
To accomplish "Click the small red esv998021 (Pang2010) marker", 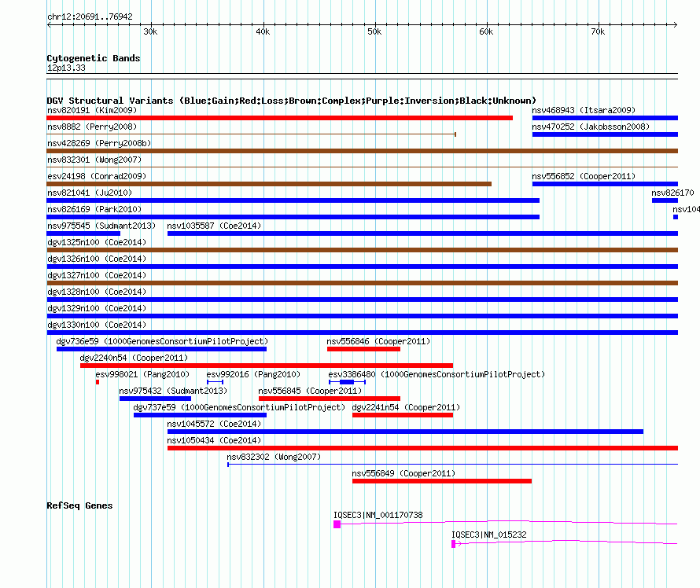I will coord(98,382).
